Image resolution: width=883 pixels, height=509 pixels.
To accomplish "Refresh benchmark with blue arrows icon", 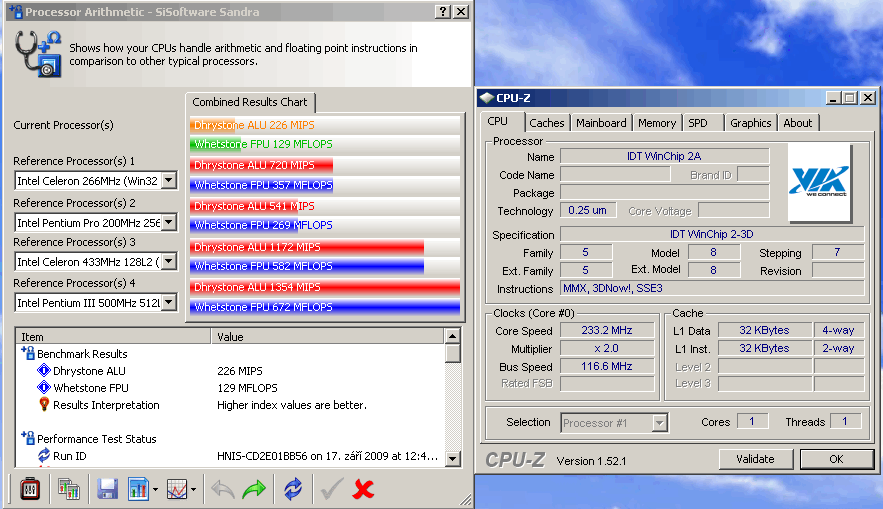I will pos(293,489).
